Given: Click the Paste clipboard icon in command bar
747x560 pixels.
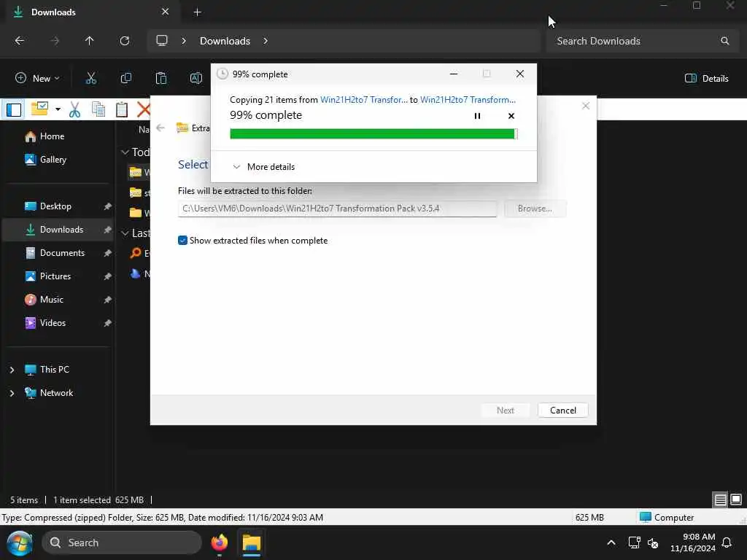Looking at the screenshot, I should tap(161, 78).
